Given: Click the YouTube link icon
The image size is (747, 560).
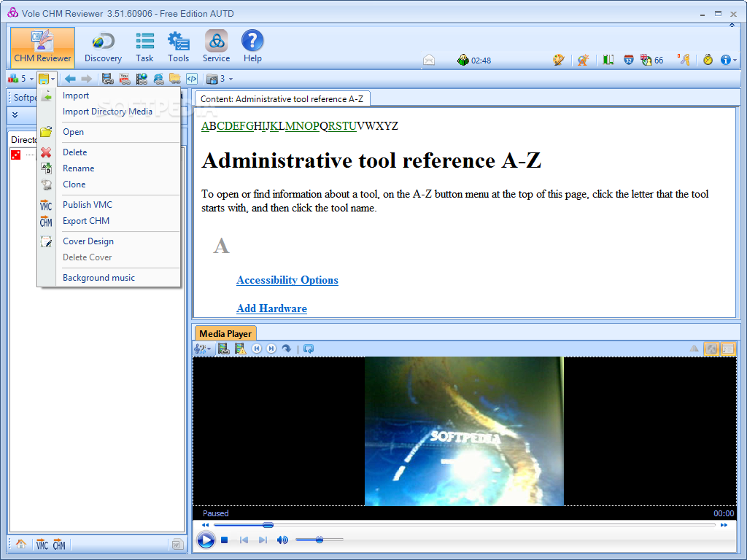Looking at the screenshot, I should click(x=125, y=79).
